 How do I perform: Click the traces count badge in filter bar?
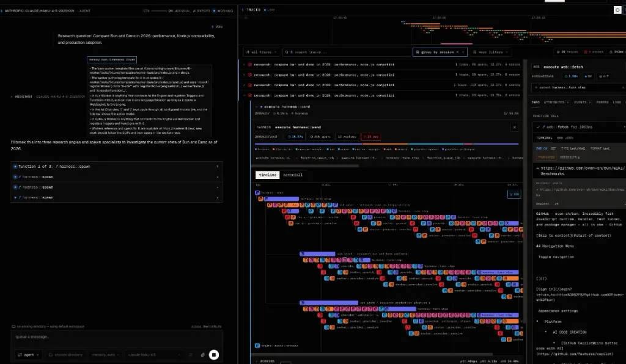tap(567, 53)
